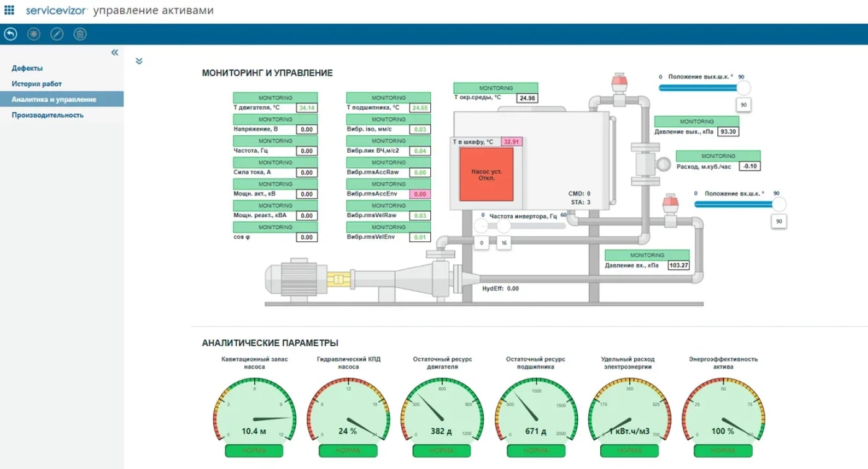868x469 pixels.
Task: Click the MONITORING button above Вибр.rmsAccEnv
Action: [389, 184]
